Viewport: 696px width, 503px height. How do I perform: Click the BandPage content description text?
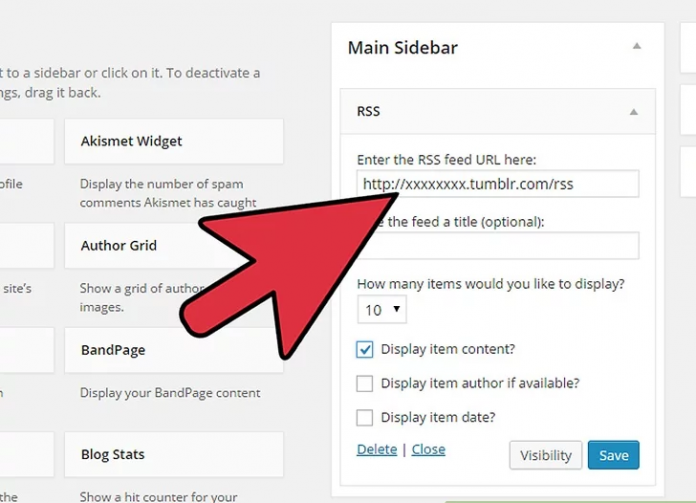click(170, 393)
